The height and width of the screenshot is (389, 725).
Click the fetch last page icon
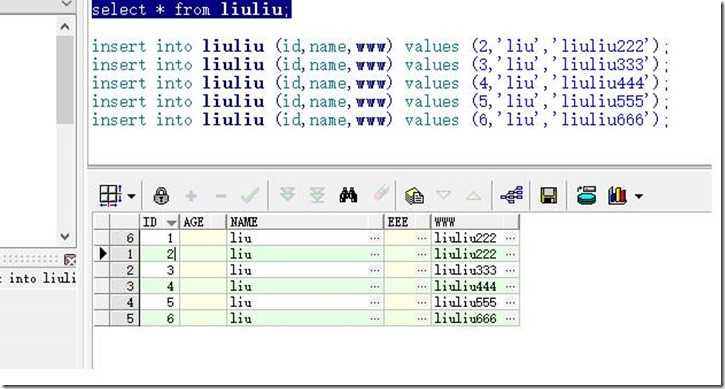tap(317, 195)
